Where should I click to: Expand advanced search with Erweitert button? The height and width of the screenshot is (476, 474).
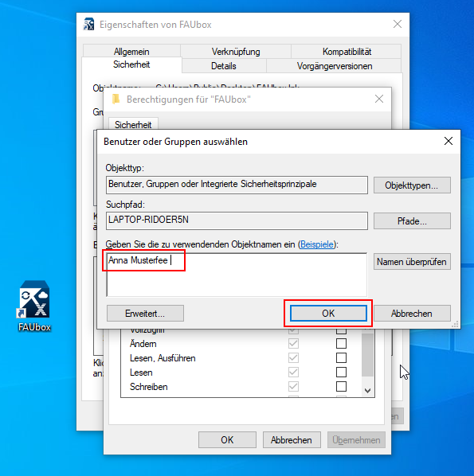coord(145,314)
